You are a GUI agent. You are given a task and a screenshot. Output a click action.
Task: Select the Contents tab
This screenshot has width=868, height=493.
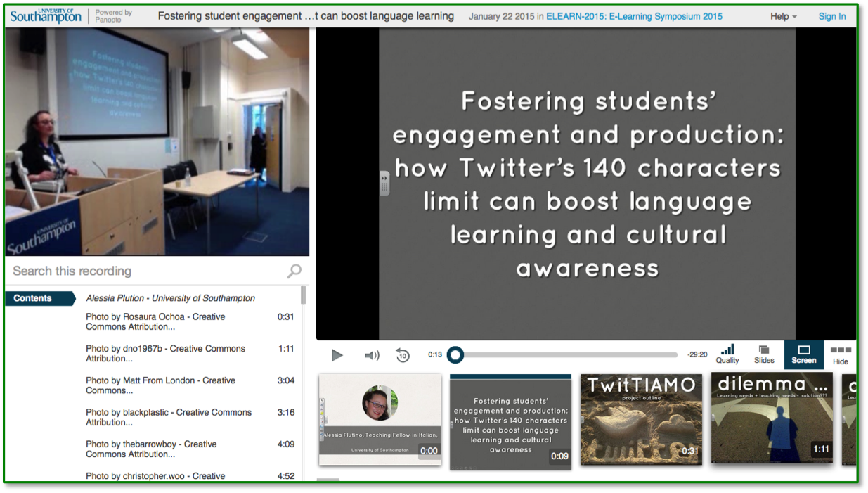39,298
